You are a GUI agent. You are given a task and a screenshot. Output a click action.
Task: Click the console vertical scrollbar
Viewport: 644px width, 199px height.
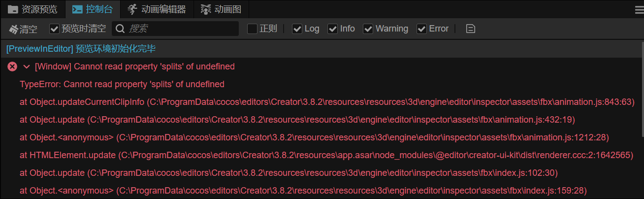642,89
